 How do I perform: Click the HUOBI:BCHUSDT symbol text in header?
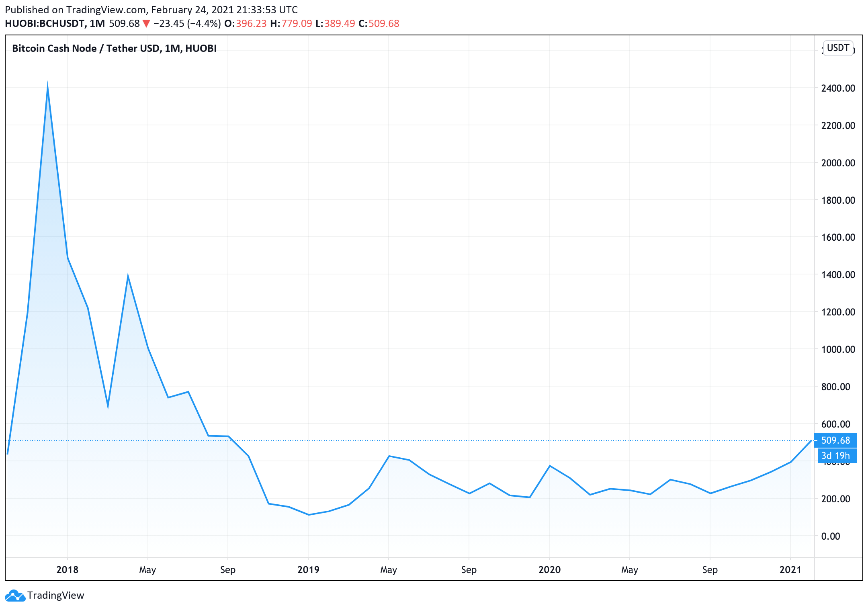(44, 24)
